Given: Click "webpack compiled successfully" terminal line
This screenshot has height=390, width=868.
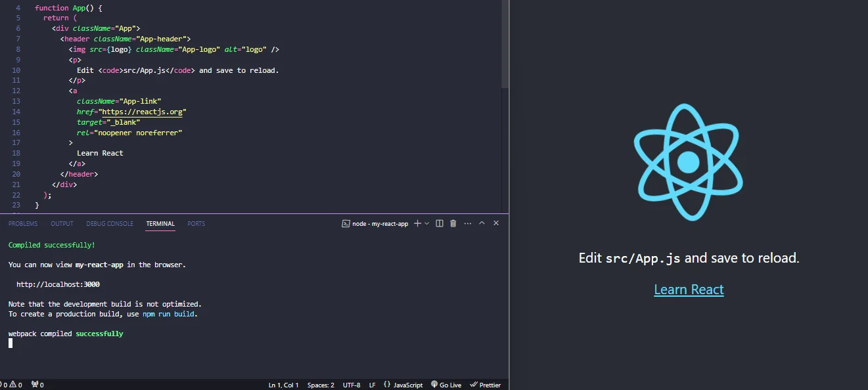Looking at the screenshot, I should tap(66, 334).
